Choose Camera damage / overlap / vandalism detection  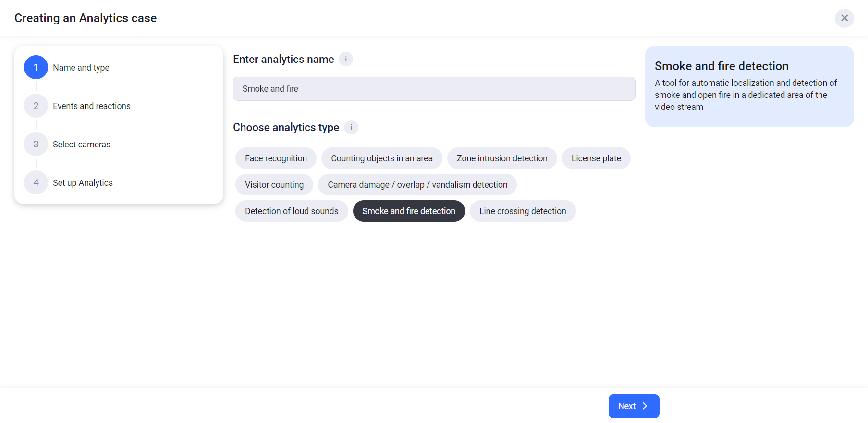coord(417,185)
